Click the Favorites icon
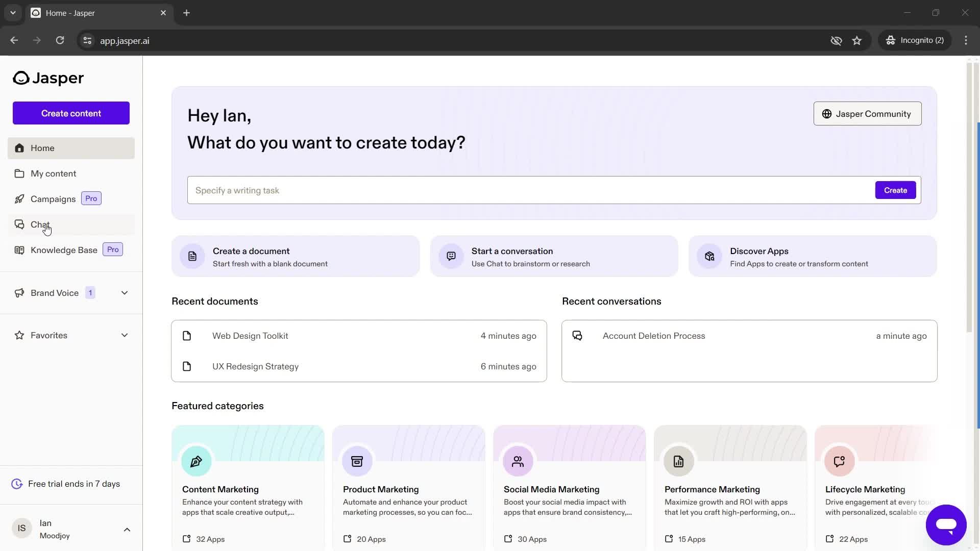 point(19,335)
